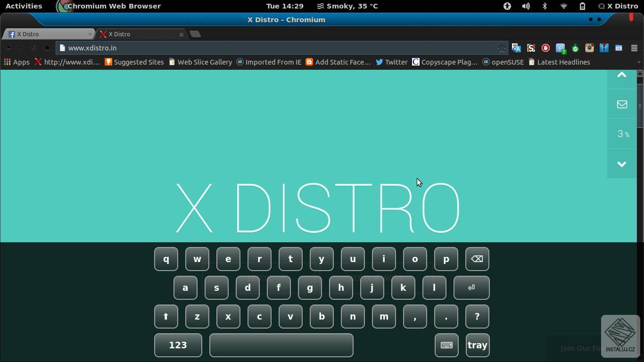This screenshot has width=644, height=362.
Task: Open the accessibility menu icon in the top panel
Action: [507, 6]
